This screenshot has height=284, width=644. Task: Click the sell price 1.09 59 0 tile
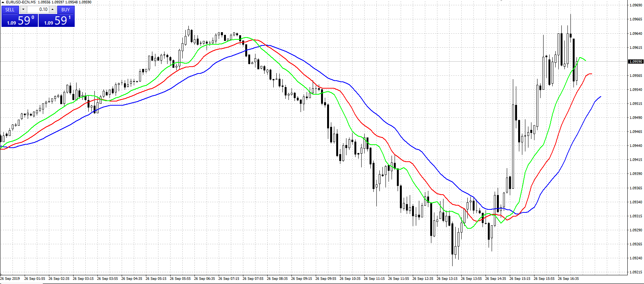pyautogui.click(x=20, y=20)
